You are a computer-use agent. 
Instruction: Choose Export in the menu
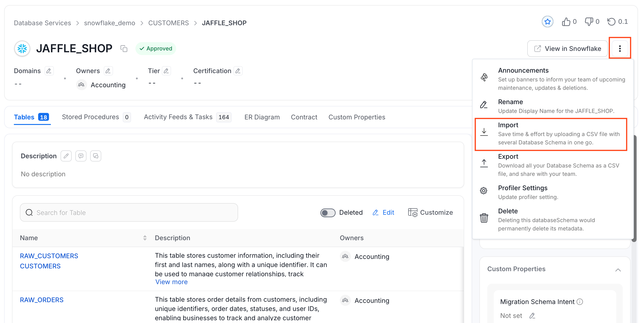click(553, 165)
